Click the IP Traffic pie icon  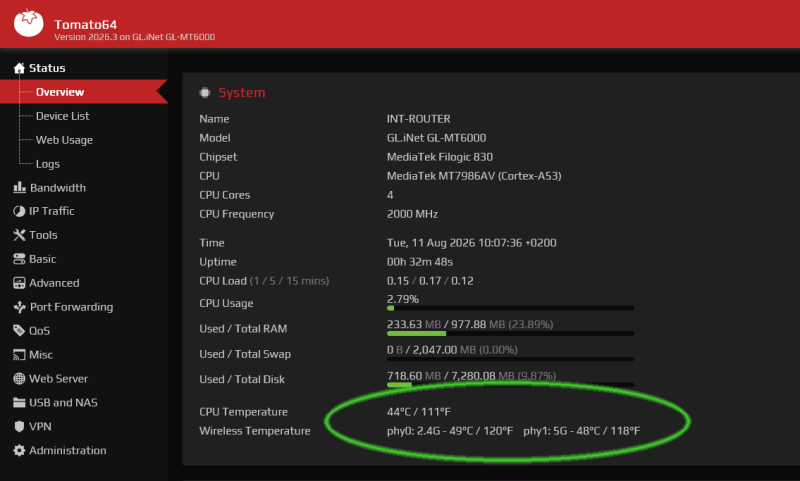tap(19, 211)
